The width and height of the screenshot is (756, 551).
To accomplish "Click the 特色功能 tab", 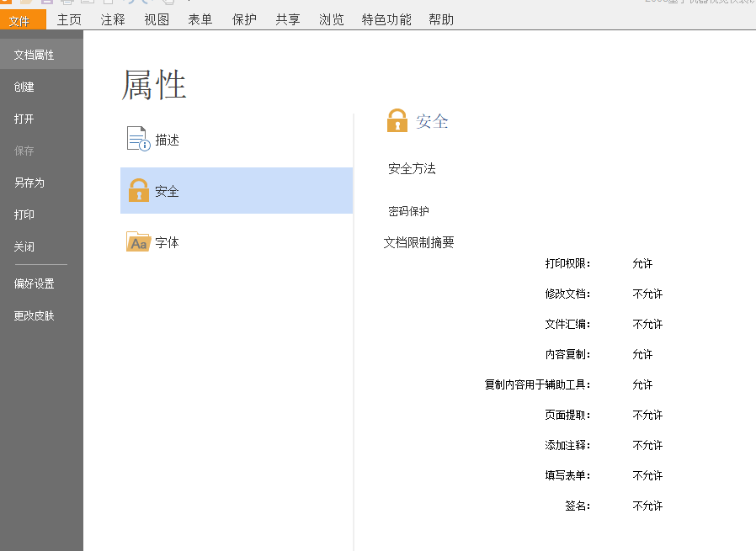I will point(386,19).
